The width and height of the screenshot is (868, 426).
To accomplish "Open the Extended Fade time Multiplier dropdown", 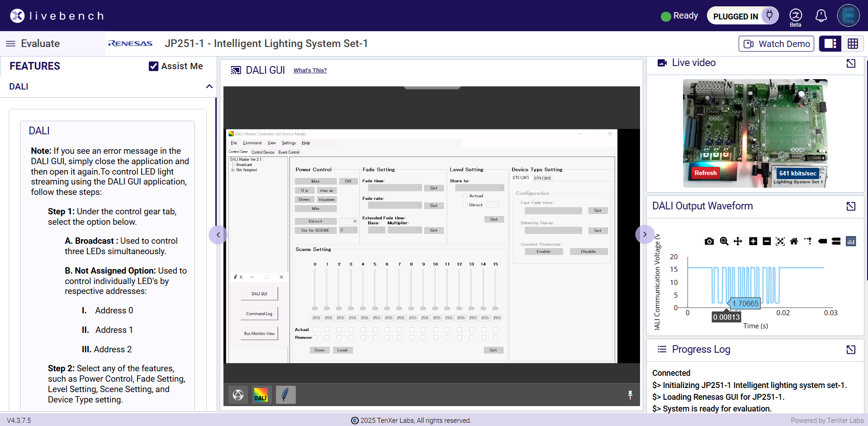I will pos(404,230).
